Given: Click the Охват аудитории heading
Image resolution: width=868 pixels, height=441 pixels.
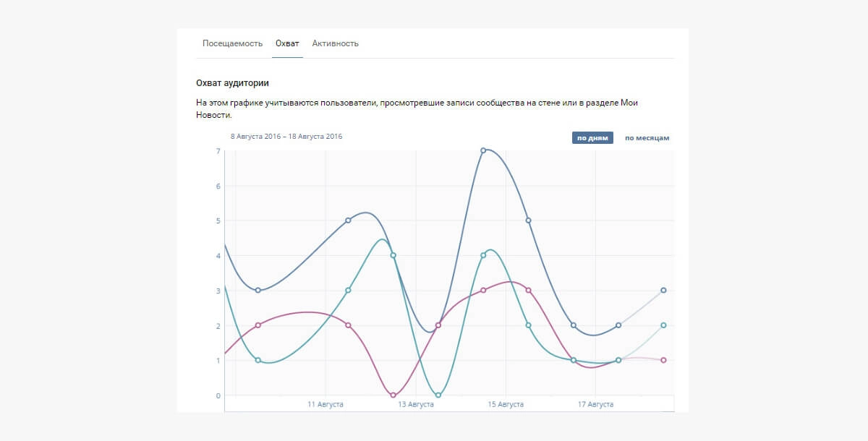Looking at the screenshot, I should pyautogui.click(x=237, y=83).
